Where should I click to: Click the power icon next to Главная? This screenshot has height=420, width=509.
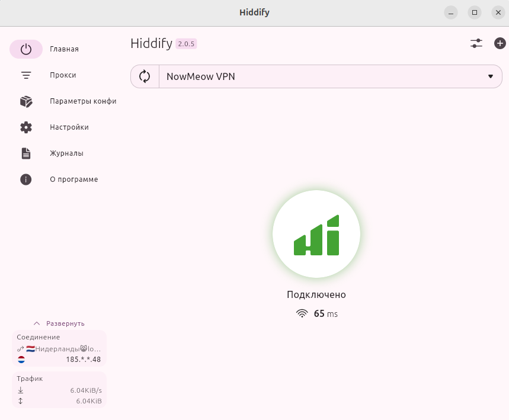point(26,49)
